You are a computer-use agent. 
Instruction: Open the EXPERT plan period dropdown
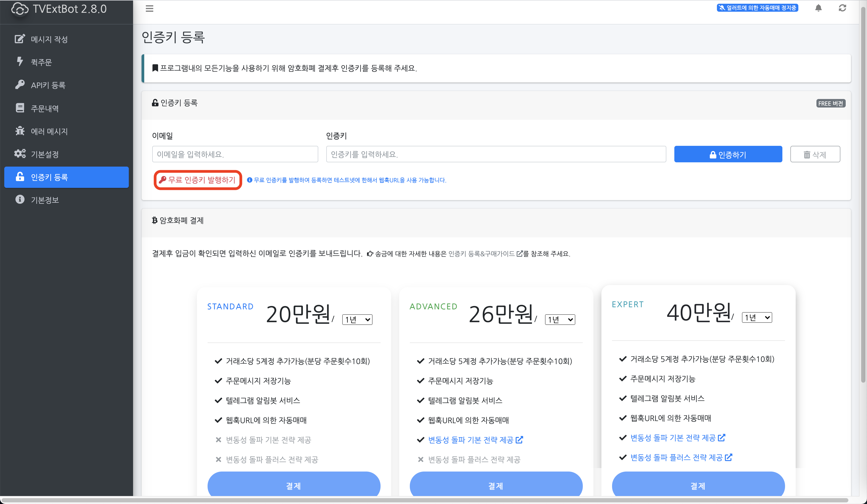point(757,317)
